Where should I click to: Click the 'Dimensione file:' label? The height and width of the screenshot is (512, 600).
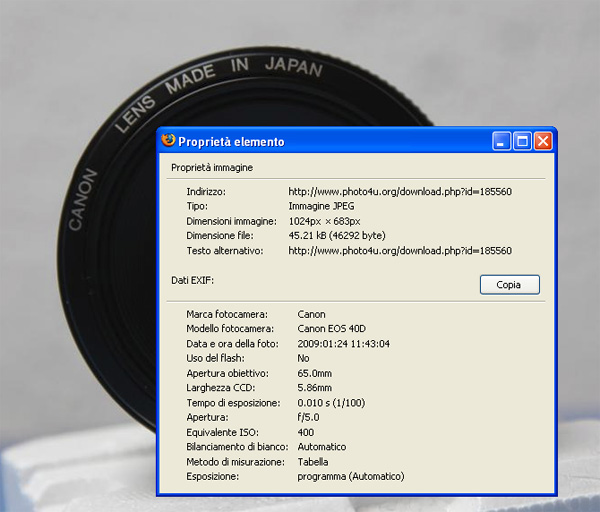click(220, 236)
